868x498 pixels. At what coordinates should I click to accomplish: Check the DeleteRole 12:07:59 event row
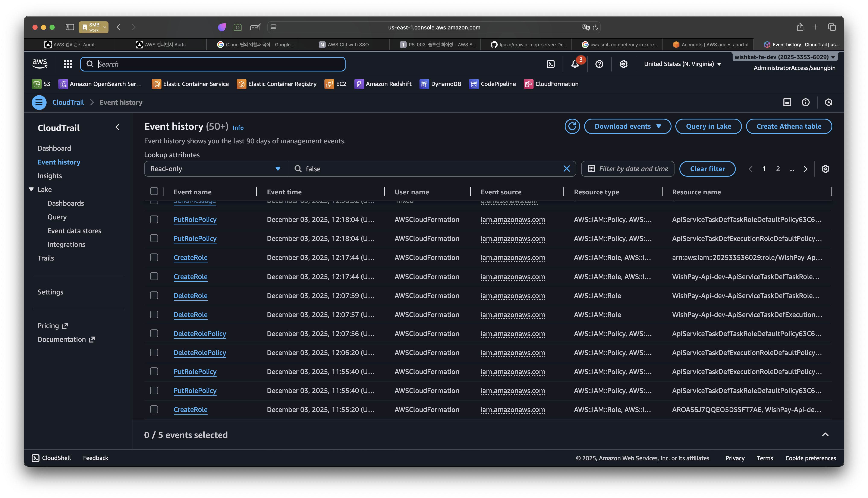coord(154,295)
